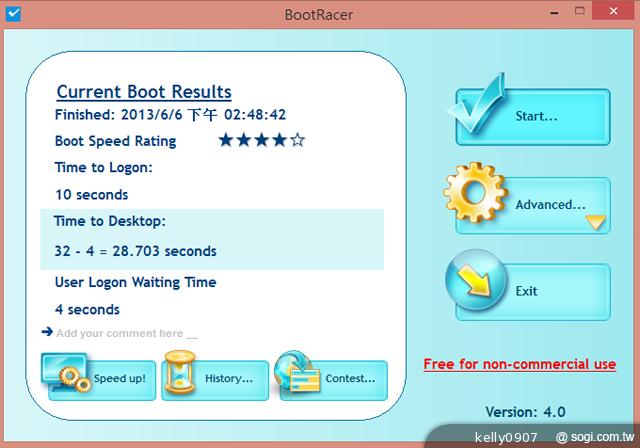Select the highlighted Time to Desktop row
This screenshot has width=640, height=448.
[212, 238]
